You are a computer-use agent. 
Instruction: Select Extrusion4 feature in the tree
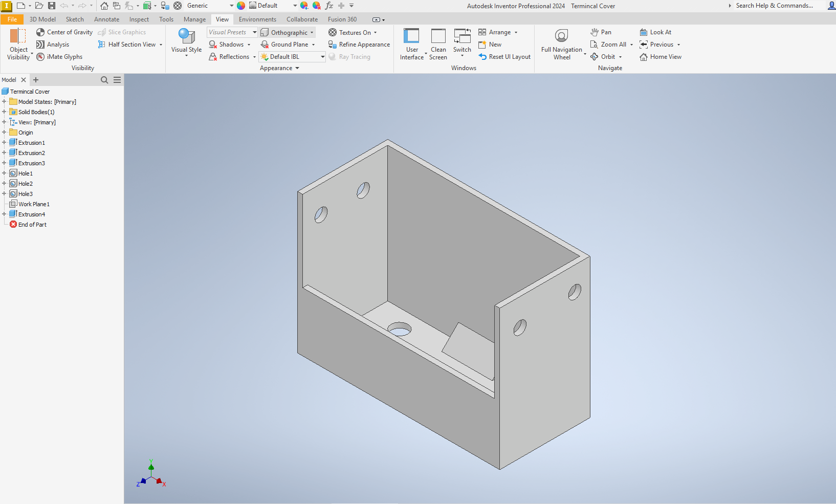pos(32,214)
